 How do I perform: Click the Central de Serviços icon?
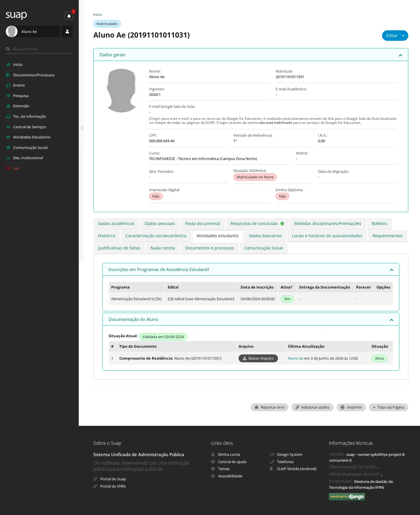[8, 127]
